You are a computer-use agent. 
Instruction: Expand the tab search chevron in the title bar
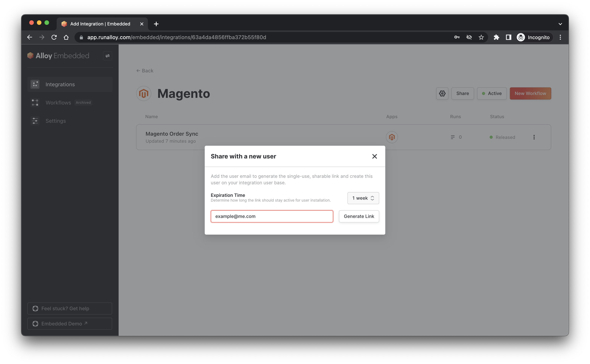560,24
